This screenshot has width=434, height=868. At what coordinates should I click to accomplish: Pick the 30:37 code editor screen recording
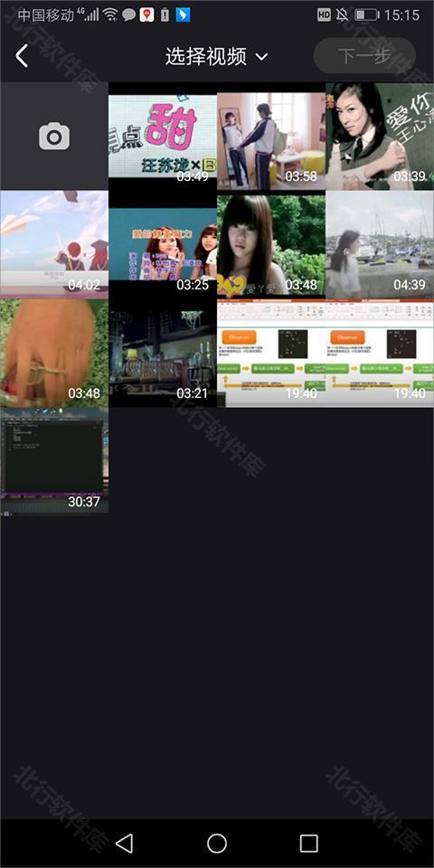(x=54, y=462)
